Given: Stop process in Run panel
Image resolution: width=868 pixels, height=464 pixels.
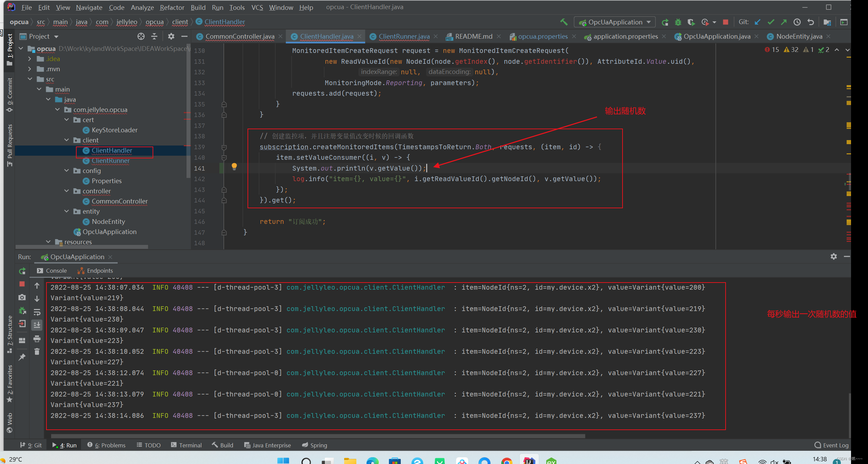Looking at the screenshot, I should (22, 284).
